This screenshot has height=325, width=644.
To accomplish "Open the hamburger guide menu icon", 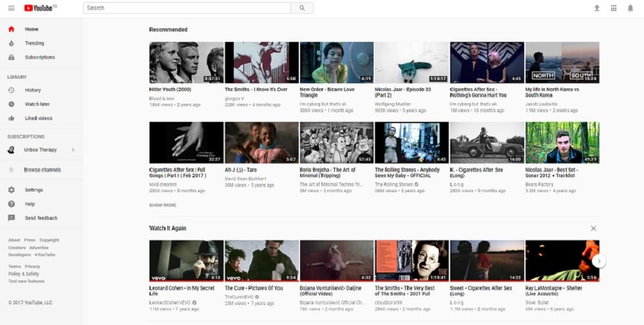I will point(11,8).
